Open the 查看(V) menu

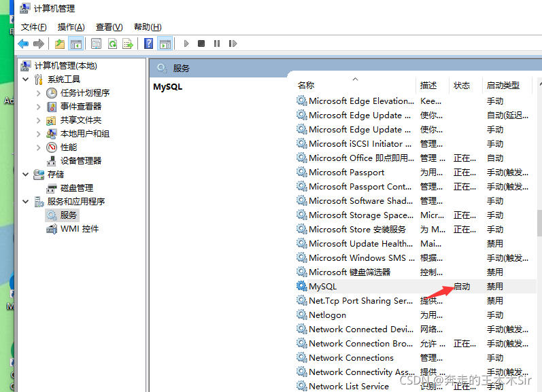tap(109, 27)
